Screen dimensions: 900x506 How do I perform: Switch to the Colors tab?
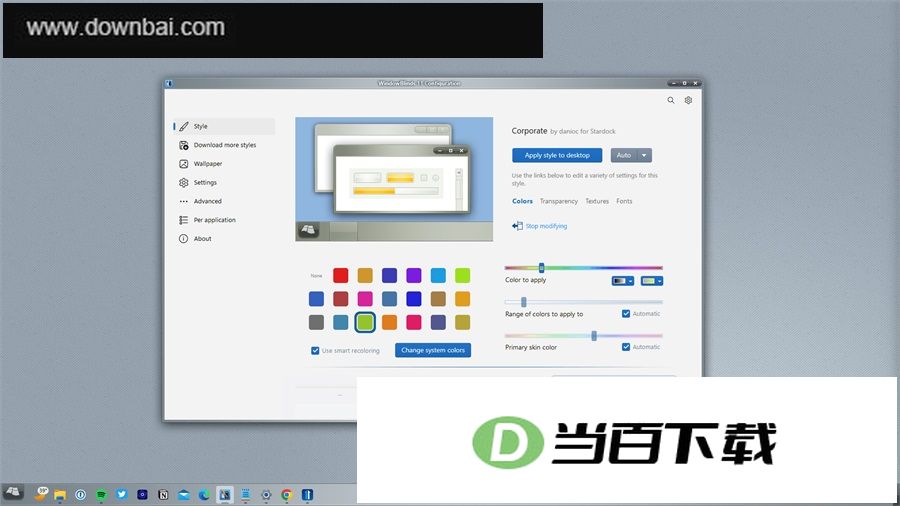click(x=522, y=201)
